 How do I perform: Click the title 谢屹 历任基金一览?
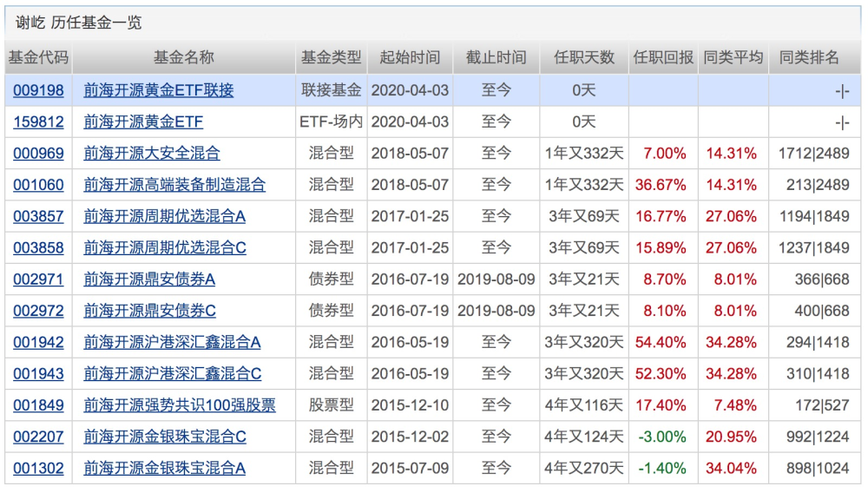79,23
